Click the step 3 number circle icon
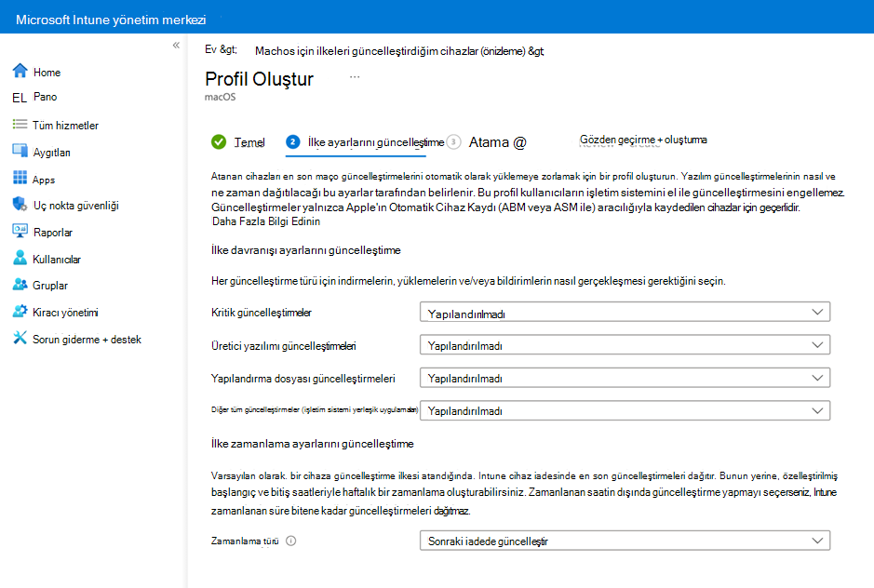Screen dimensions: 874x588 [453, 141]
